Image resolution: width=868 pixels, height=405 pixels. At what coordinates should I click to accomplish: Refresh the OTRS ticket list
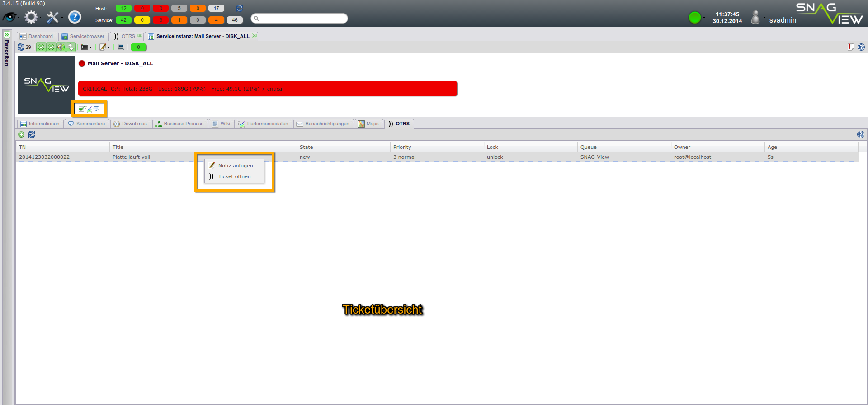(x=32, y=134)
